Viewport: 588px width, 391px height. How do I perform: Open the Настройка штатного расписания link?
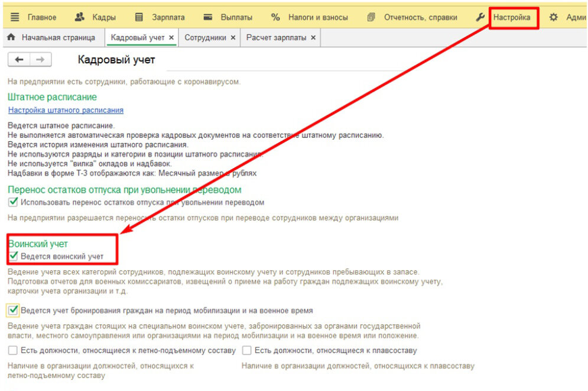coord(66,110)
